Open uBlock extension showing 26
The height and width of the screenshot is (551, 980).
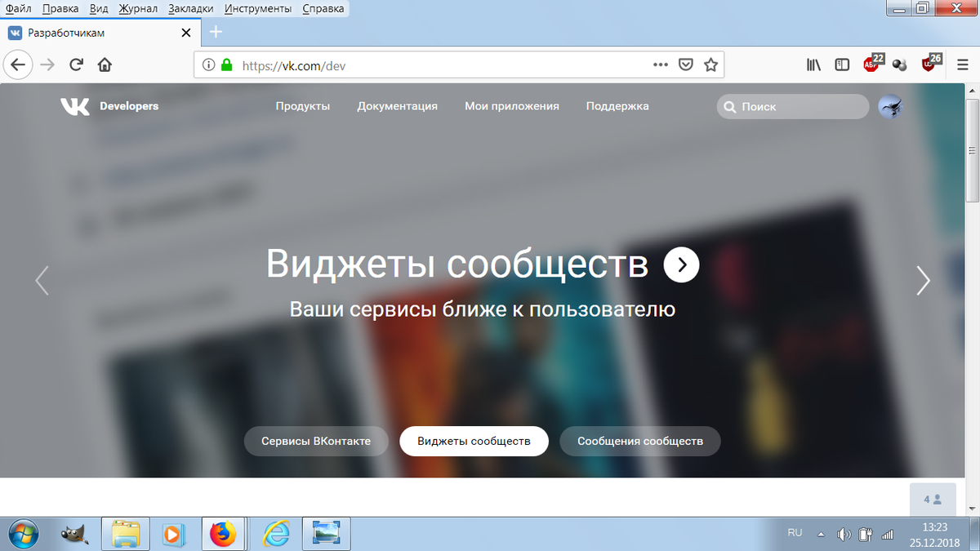coord(931,64)
